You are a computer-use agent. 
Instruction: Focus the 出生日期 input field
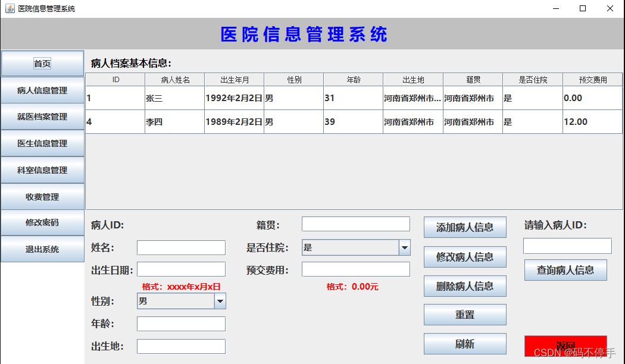(x=181, y=269)
